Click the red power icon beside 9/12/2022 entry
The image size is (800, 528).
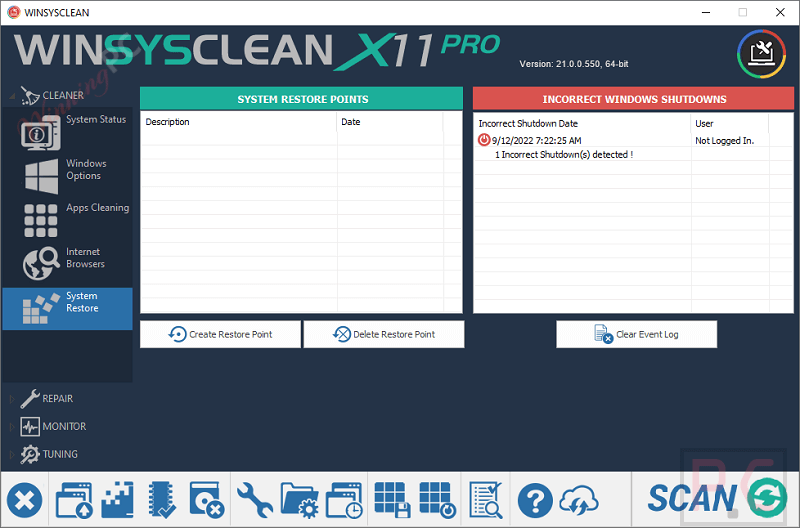pos(484,140)
